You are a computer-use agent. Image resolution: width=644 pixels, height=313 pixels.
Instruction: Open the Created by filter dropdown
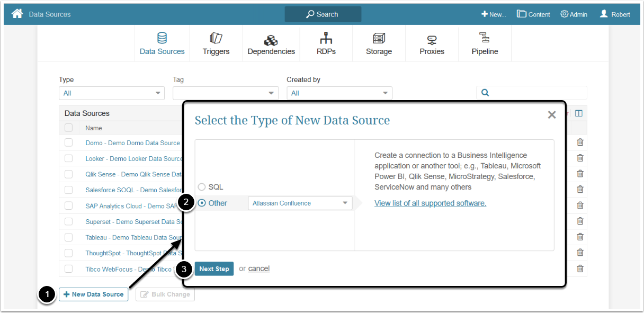pyautogui.click(x=339, y=93)
